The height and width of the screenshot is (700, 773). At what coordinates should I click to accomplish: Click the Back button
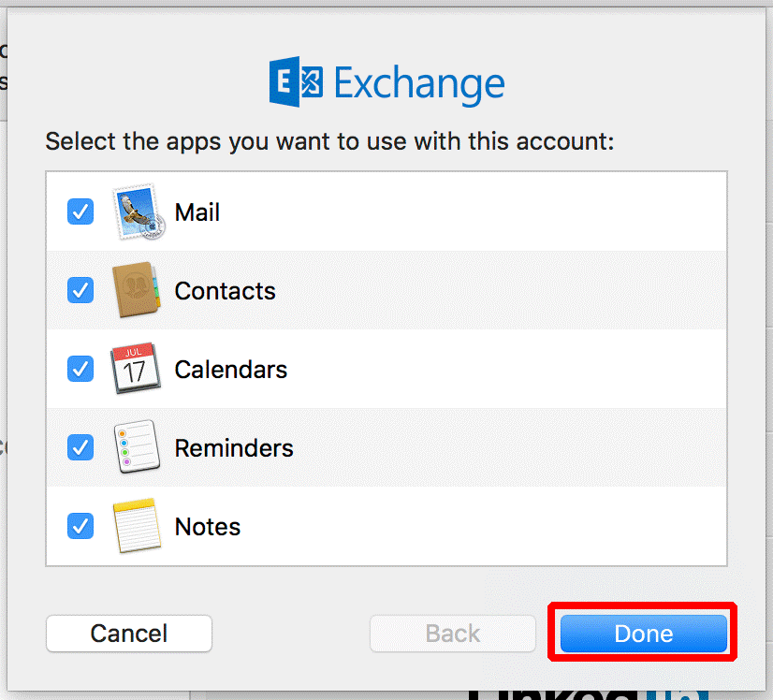pyautogui.click(x=453, y=634)
